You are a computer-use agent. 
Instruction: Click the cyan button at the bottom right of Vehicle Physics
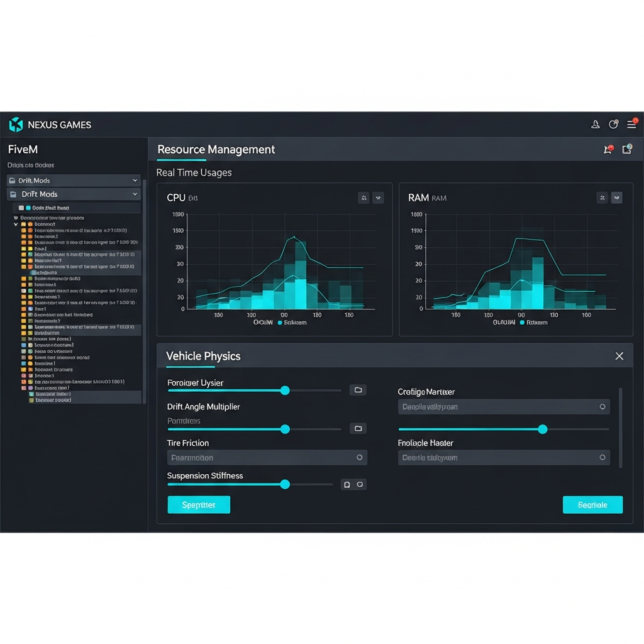coord(592,505)
